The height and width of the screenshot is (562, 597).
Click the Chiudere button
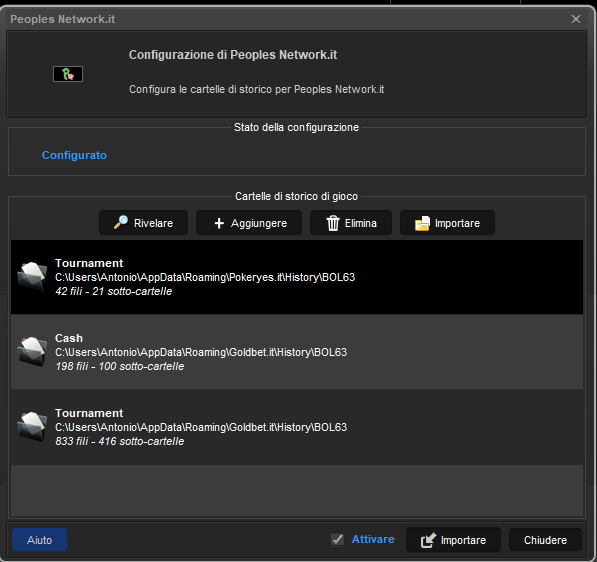tap(545, 540)
